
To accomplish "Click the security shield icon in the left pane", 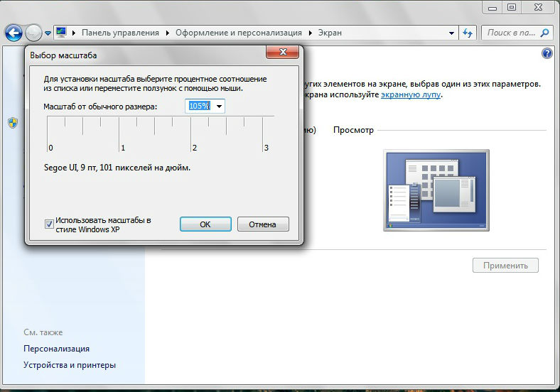I will coord(13,123).
